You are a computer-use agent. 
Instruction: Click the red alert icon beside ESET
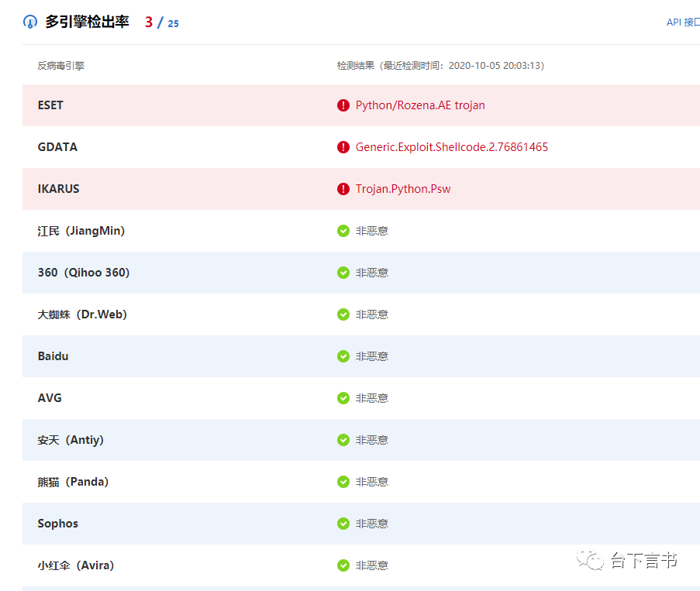click(x=343, y=105)
